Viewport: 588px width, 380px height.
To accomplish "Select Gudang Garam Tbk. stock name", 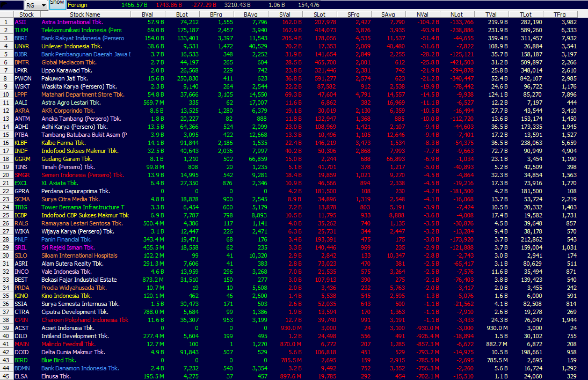I will coord(67,159).
